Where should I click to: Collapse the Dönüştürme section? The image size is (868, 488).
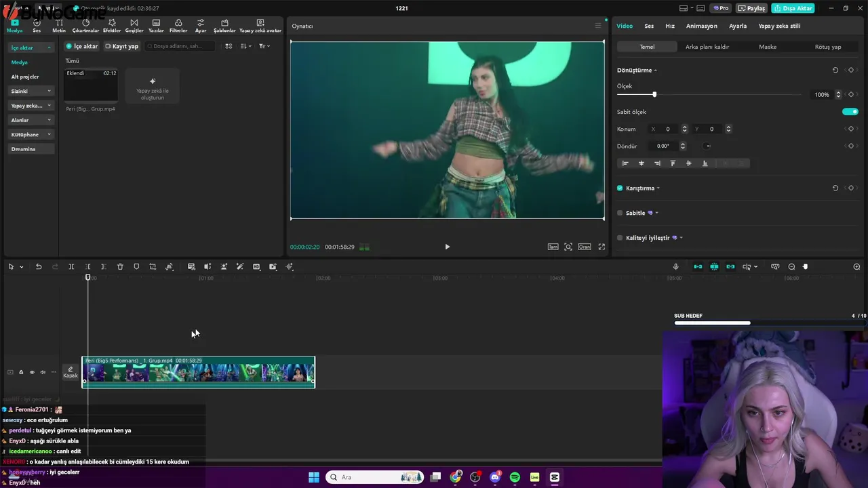coord(655,70)
